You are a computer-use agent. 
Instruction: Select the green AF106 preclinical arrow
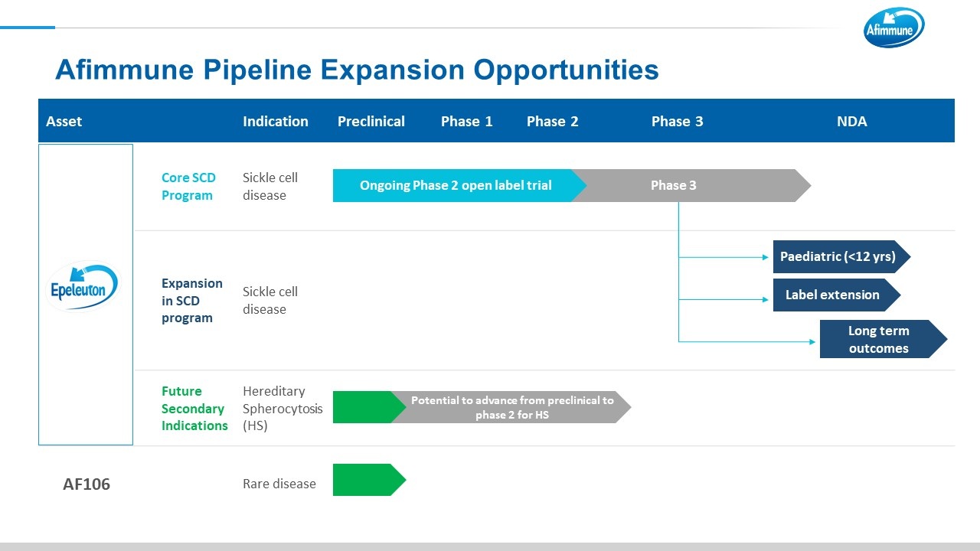tap(366, 480)
